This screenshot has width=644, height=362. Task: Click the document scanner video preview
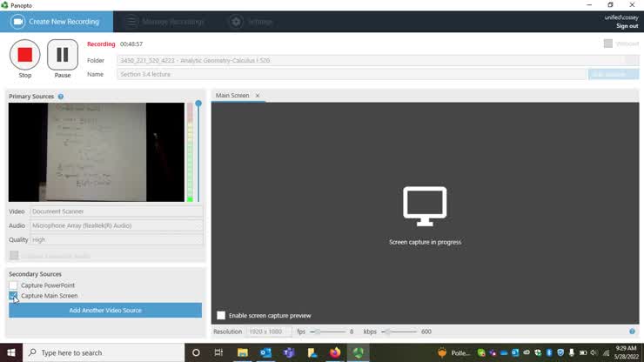(x=97, y=152)
